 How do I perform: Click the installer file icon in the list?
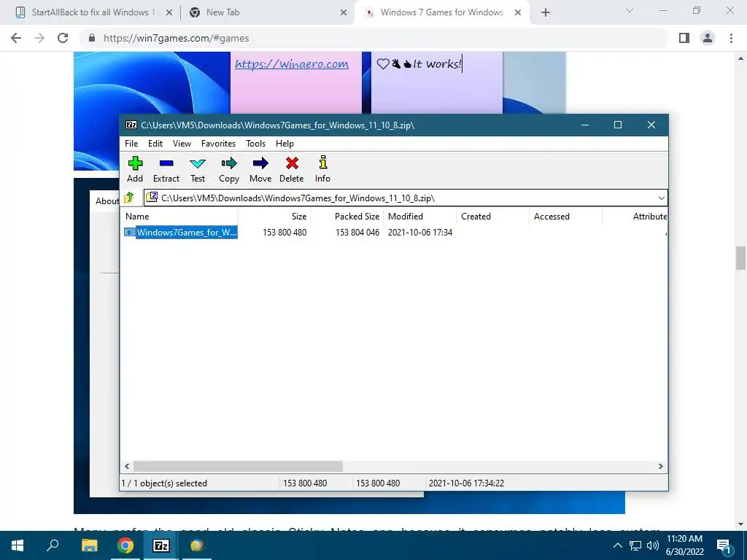(x=130, y=233)
